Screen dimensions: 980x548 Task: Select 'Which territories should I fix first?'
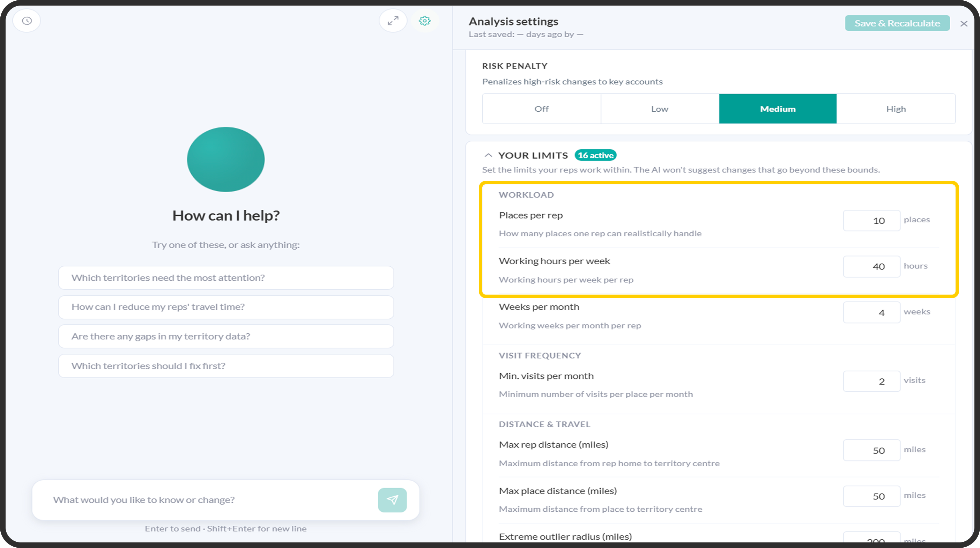pos(226,366)
